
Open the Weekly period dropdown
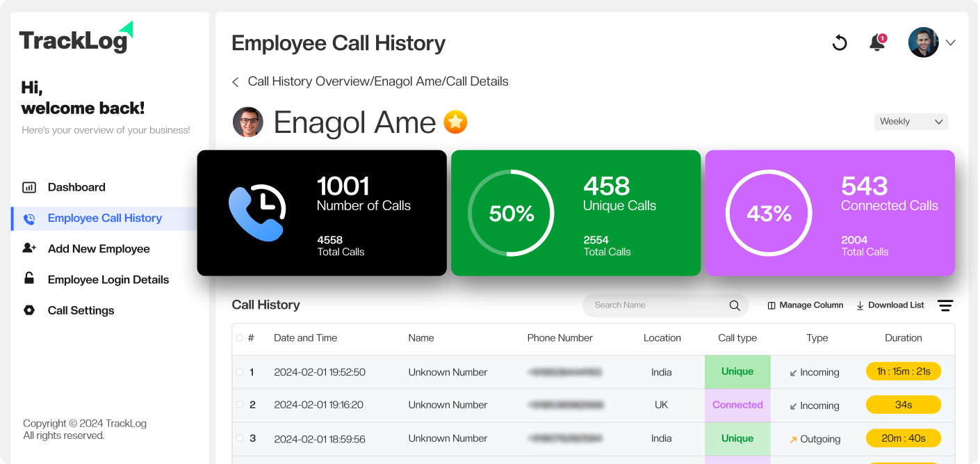910,122
